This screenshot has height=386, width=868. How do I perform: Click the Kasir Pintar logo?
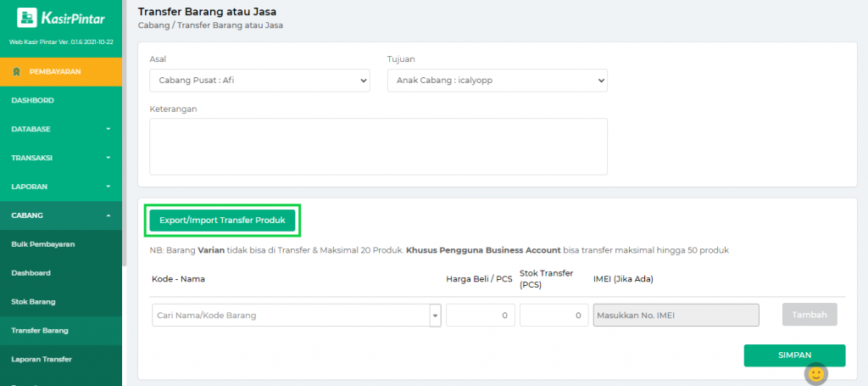pos(61,18)
